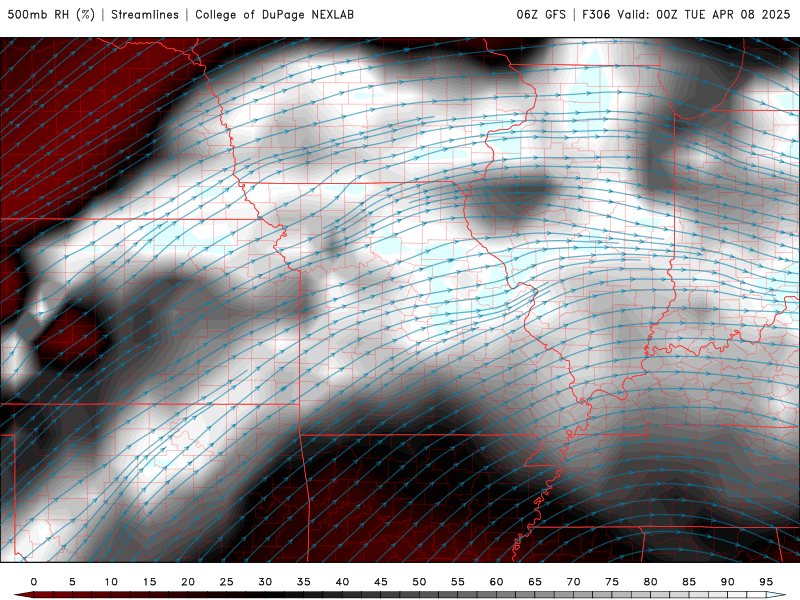Select the '06Z GFS' model run label
The height and width of the screenshot is (600, 800).
pos(541,14)
